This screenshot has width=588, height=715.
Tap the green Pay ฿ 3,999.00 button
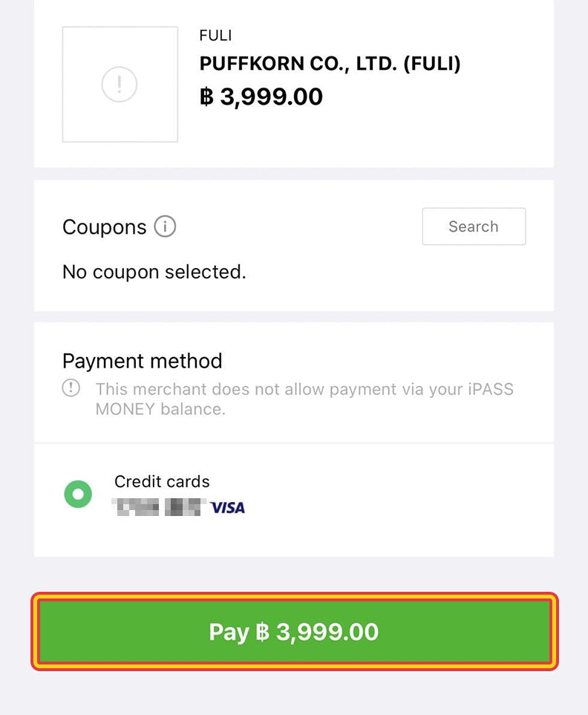pyautogui.click(x=294, y=632)
